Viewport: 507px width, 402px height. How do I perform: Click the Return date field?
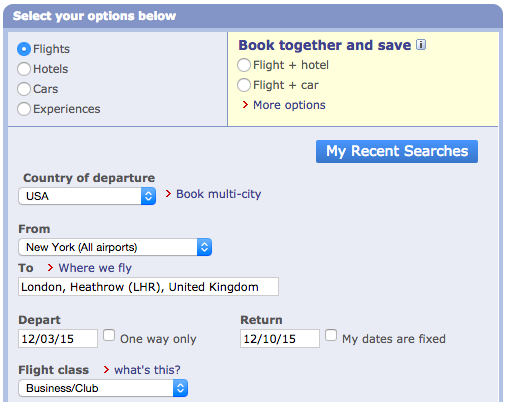[x=280, y=339]
